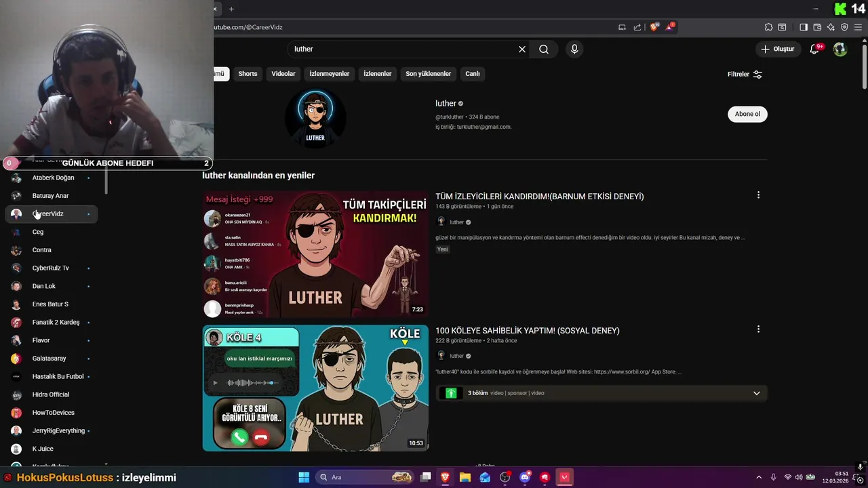Open File Explorer from the taskbar
This screenshot has width=868, height=488.
[x=465, y=477]
